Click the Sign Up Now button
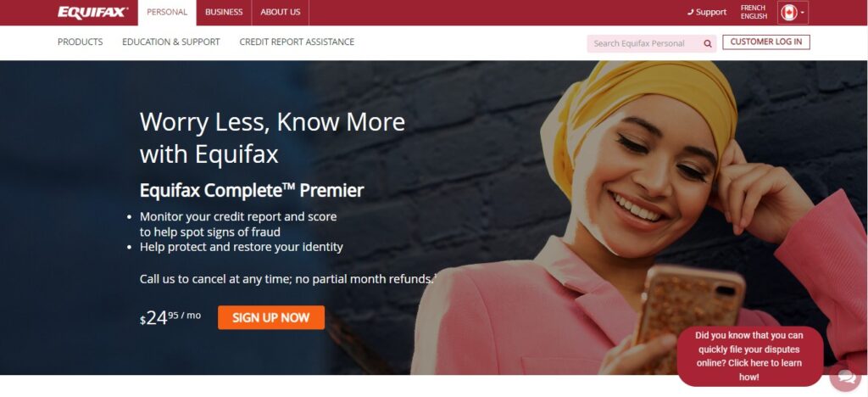Image resolution: width=868 pixels, height=397 pixels. point(271,318)
